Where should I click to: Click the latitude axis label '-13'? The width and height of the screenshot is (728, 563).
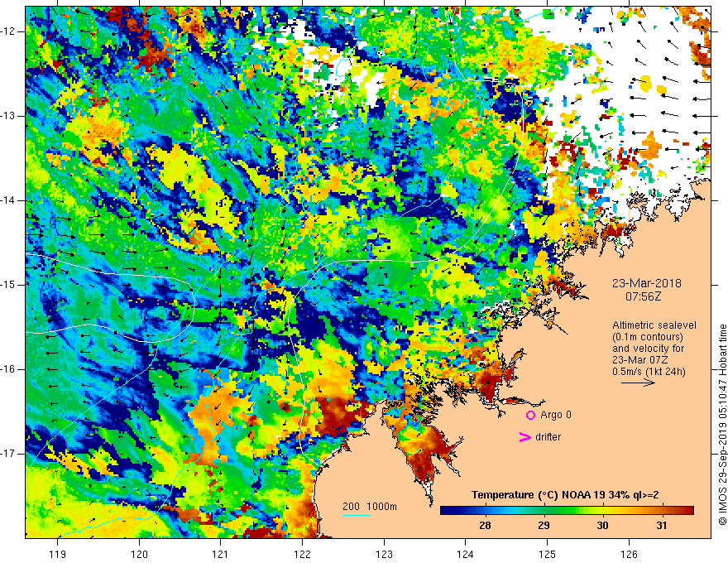(x=8, y=116)
